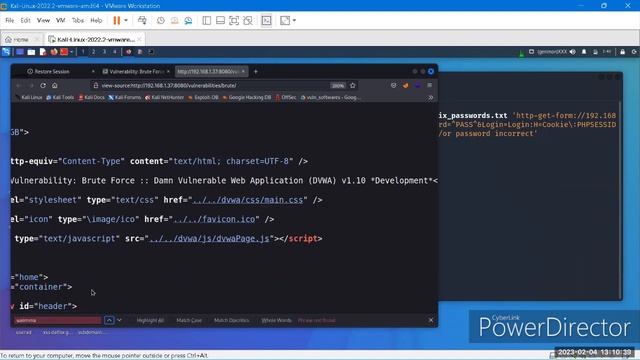Switch to workspace 3
Screen dimensions: 640x360
[x=104, y=52]
